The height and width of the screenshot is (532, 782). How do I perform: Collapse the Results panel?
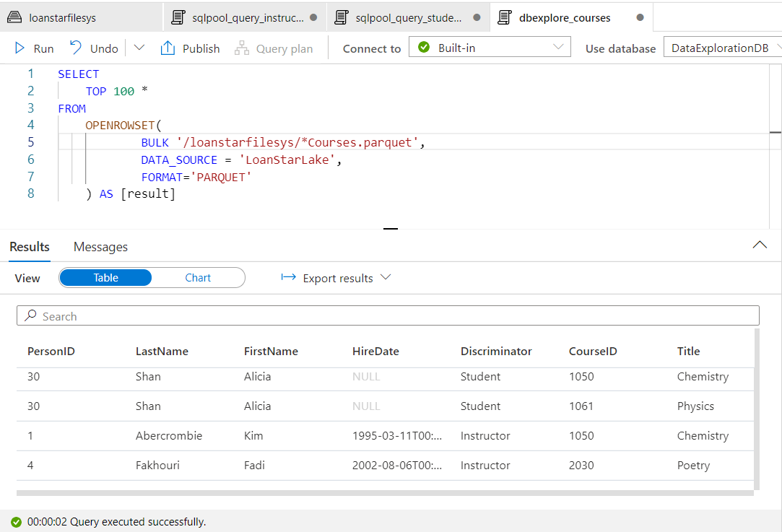[760, 245]
